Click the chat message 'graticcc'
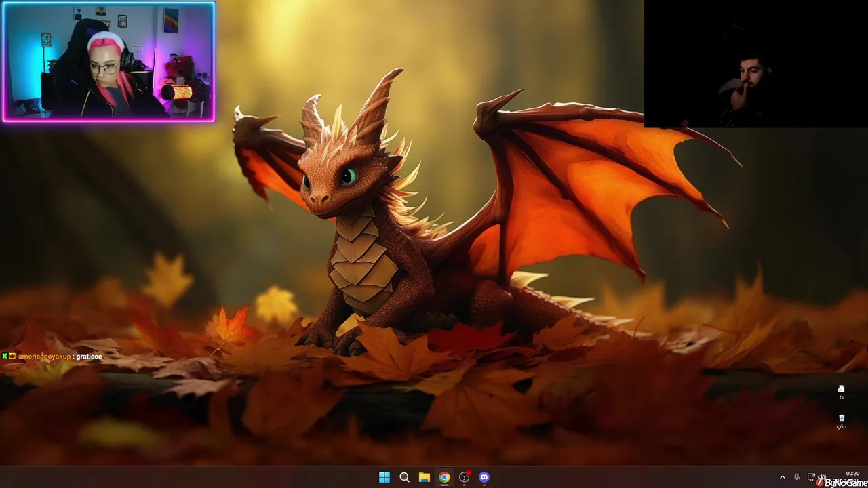The image size is (868, 488). pyautogui.click(x=89, y=356)
